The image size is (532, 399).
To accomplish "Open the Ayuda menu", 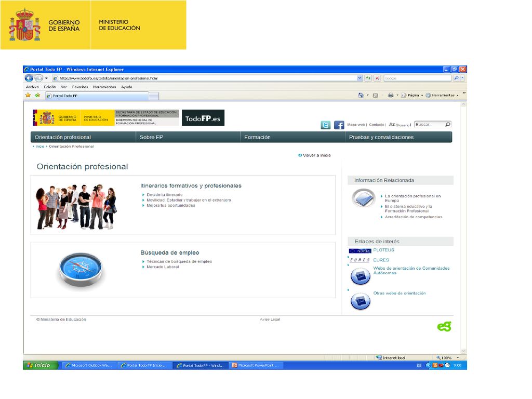I will coord(127,87).
